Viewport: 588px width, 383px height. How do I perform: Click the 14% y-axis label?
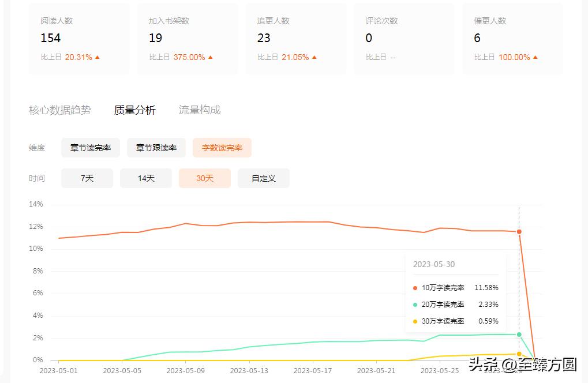(x=36, y=204)
